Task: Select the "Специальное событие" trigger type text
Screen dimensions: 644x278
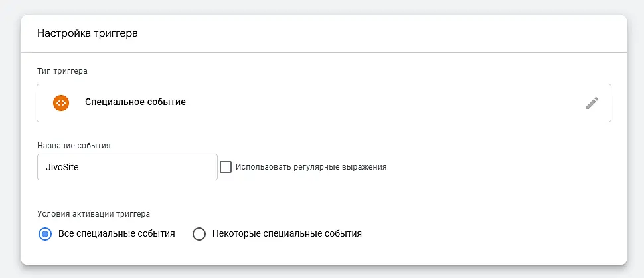Action: click(x=135, y=102)
